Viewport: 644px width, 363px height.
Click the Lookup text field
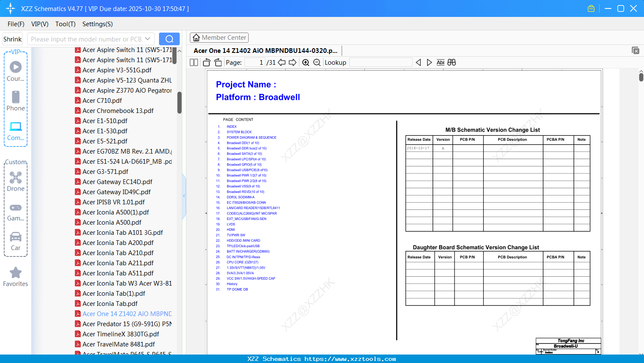pyautogui.click(x=381, y=63)
